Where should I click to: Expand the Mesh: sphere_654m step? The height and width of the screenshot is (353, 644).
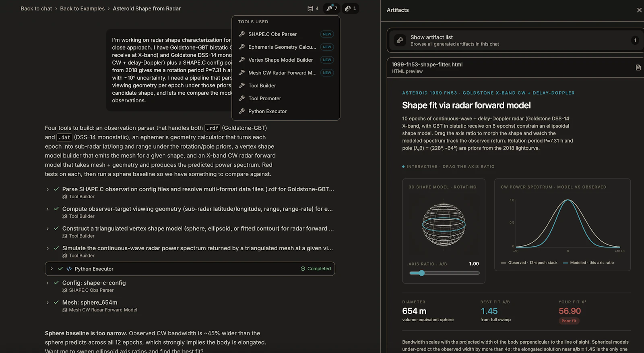point(47,303)
